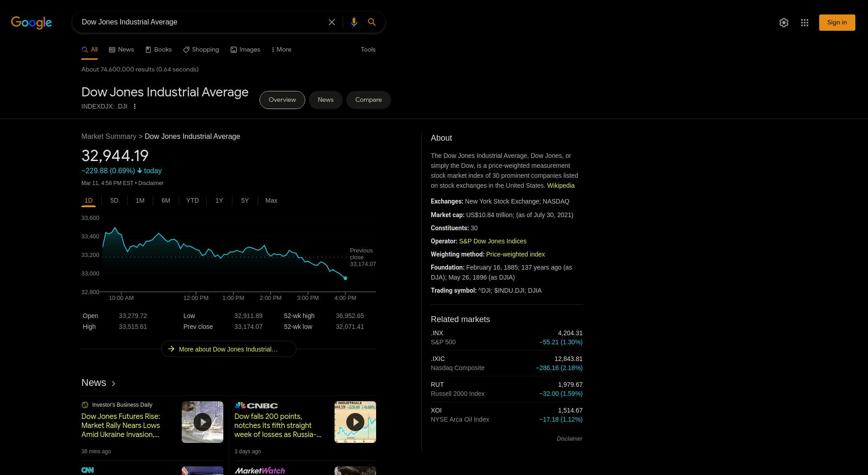Click the News section chevron arrow

click(113, 384)
